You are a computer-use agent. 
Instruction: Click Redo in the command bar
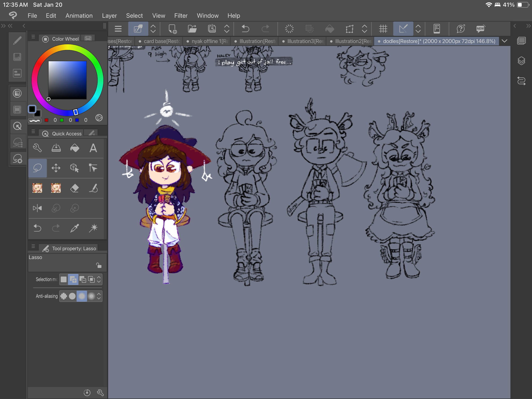[x=265, y=29]
